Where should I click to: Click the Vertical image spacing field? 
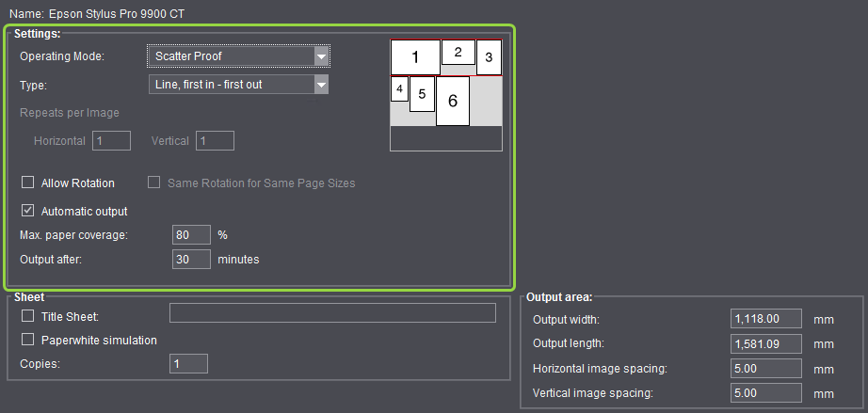765,393
